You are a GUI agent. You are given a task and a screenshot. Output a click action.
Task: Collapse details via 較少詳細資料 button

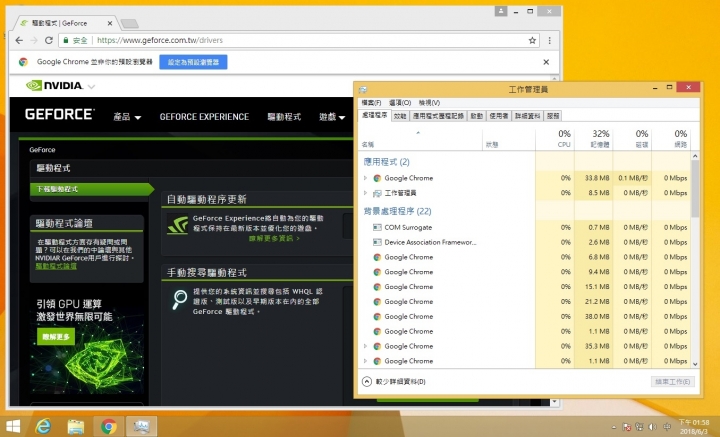[x=394, y=381]
